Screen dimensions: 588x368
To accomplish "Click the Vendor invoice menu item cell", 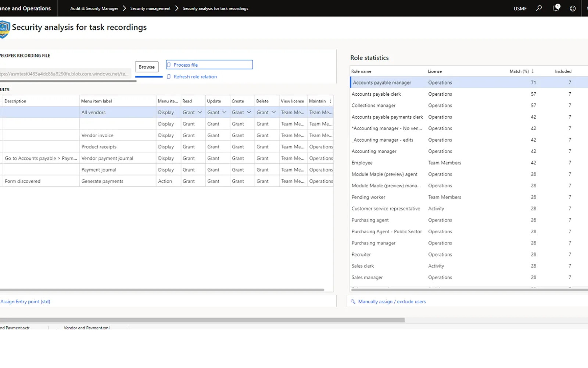I will pos(118,135).
